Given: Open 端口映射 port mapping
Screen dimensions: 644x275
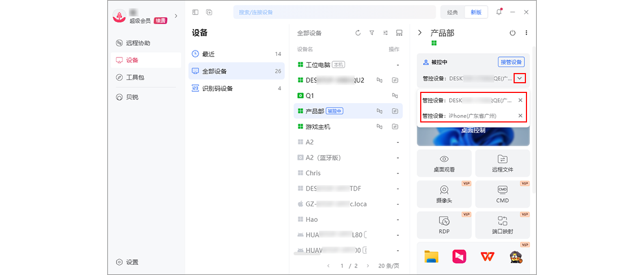Looking at the screenshot, I should click(502, 226).
